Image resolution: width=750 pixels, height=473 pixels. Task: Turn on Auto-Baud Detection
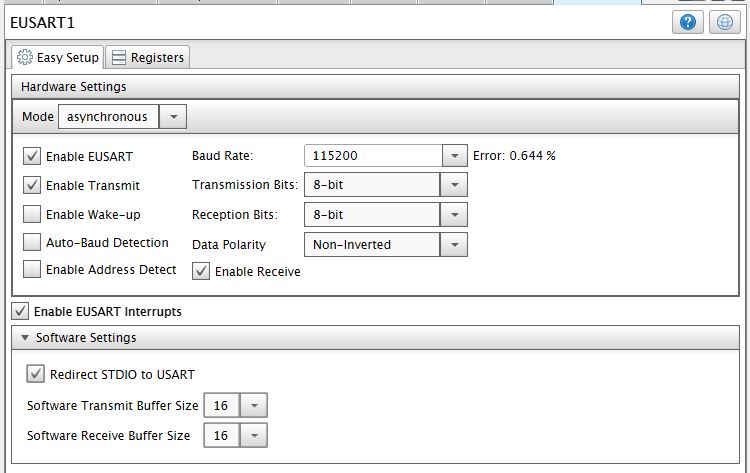tap(32, 242)
